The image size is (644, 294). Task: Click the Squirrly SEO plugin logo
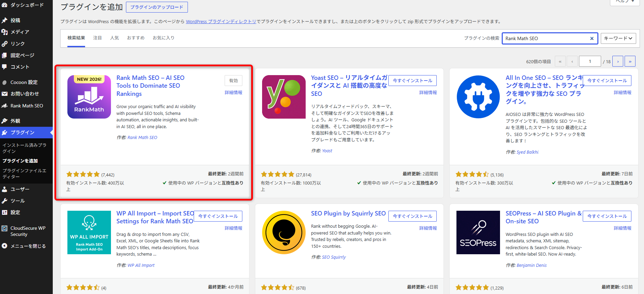coord(284,232)
